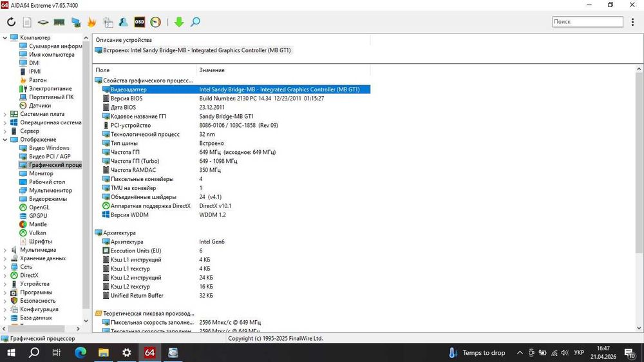Select the Версия WDDM row
644x362 pixels.
tap(236, 215)
